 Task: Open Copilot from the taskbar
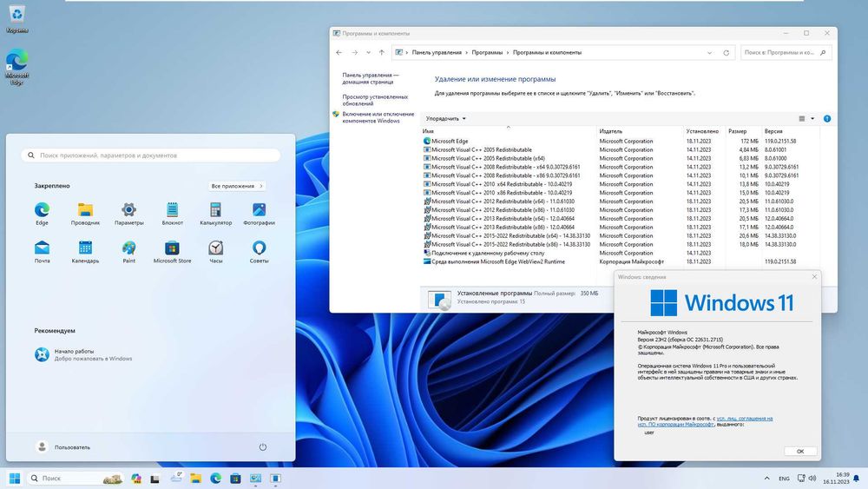point(136,478)
